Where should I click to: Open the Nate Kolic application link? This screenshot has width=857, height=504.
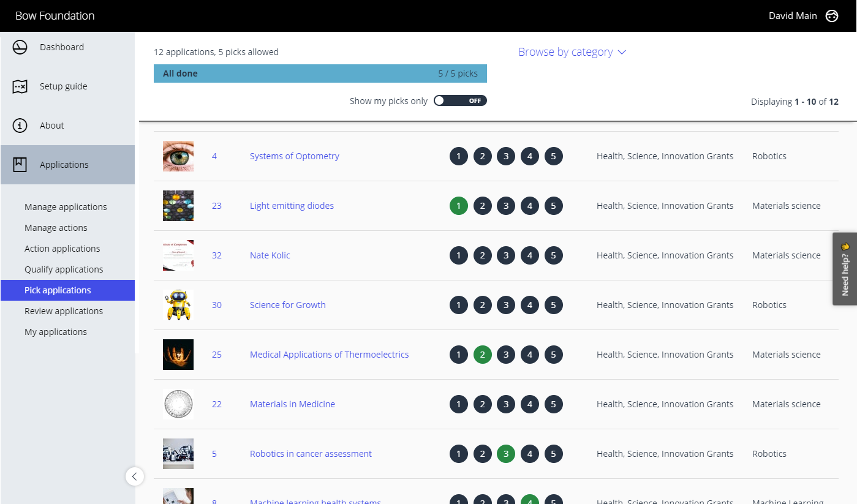click(x=270, y=255)
